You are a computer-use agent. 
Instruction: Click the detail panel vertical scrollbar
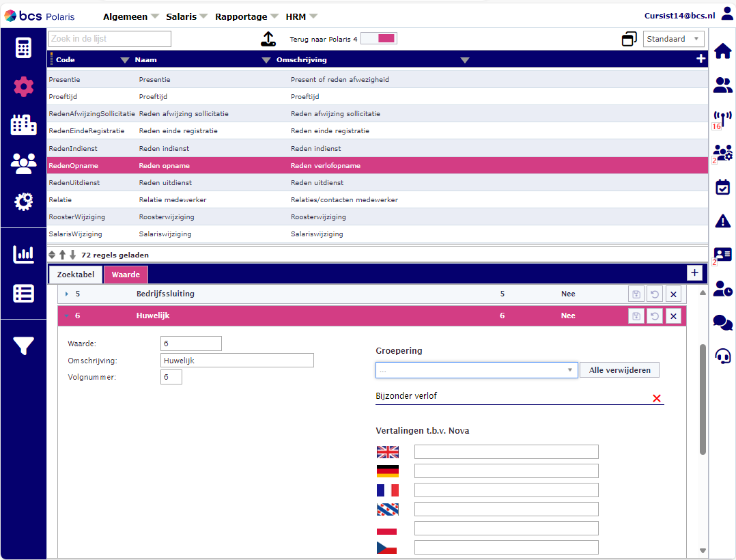[x=703, y=400]
